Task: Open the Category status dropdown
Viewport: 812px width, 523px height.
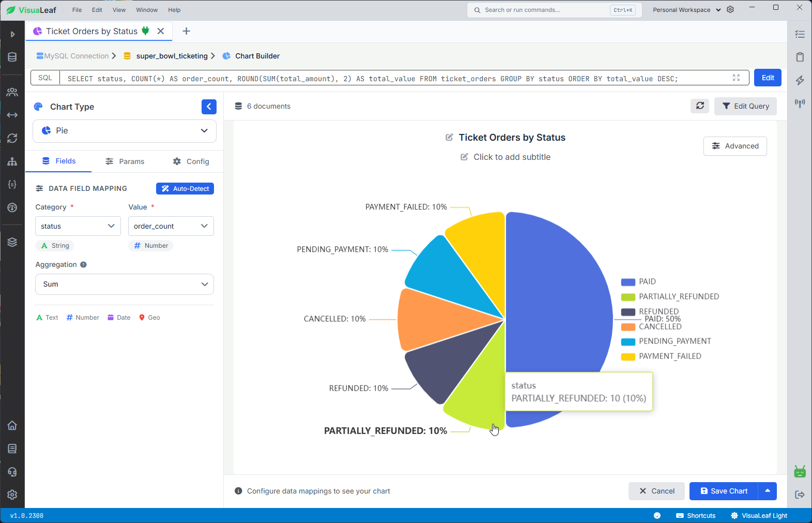Action: coord(78,226)
